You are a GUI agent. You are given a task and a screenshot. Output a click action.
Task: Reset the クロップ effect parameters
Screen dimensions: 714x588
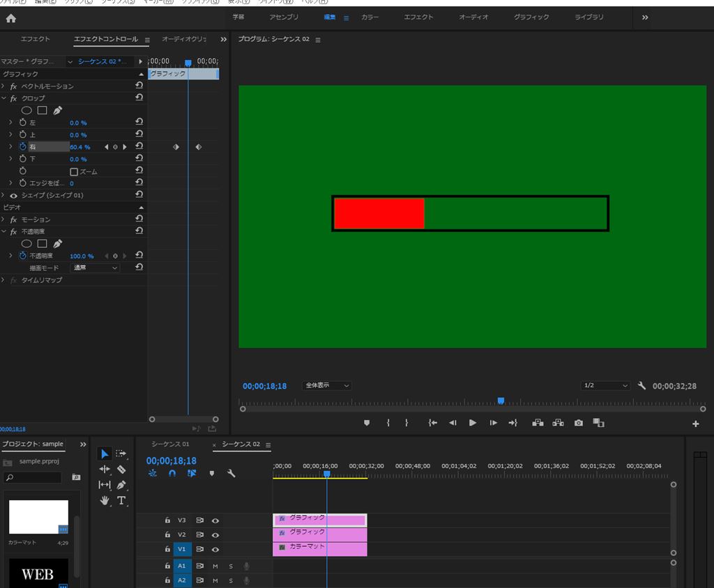pyautogui.click(x=139, y=98)
